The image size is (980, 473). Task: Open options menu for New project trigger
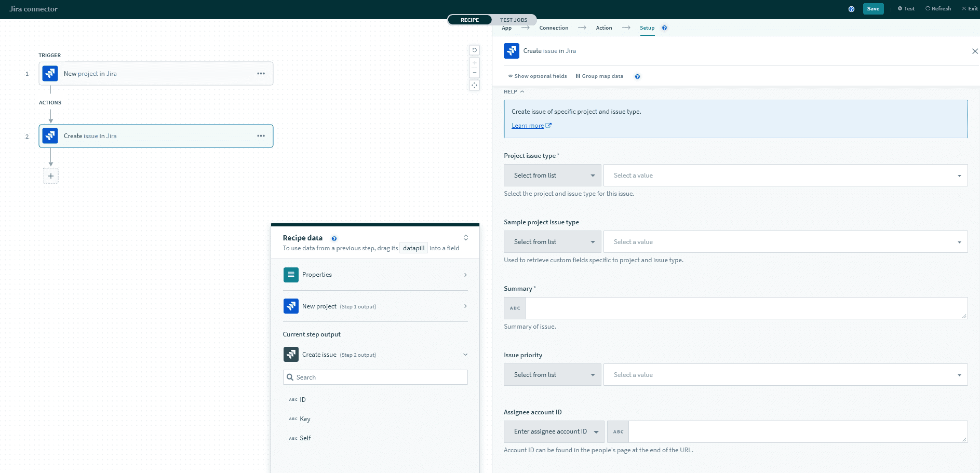[x=261, y=74]
